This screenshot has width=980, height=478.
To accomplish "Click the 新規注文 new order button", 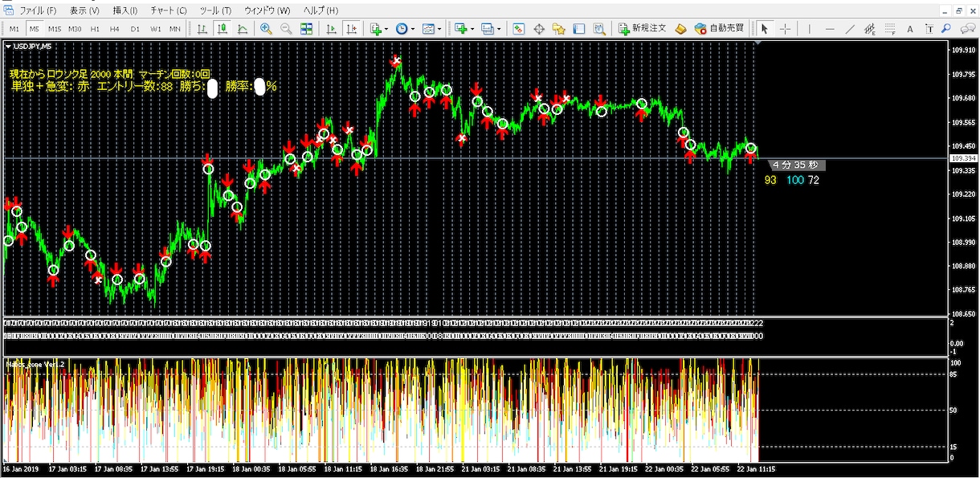I will point(643,28).
